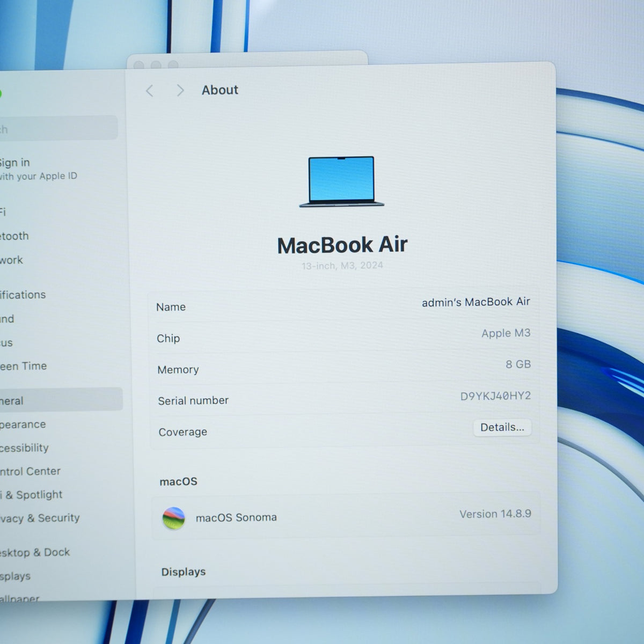Open Desktop & Dock in sidebar
This screenshot has width=644, height=644.
click(35, 552)
